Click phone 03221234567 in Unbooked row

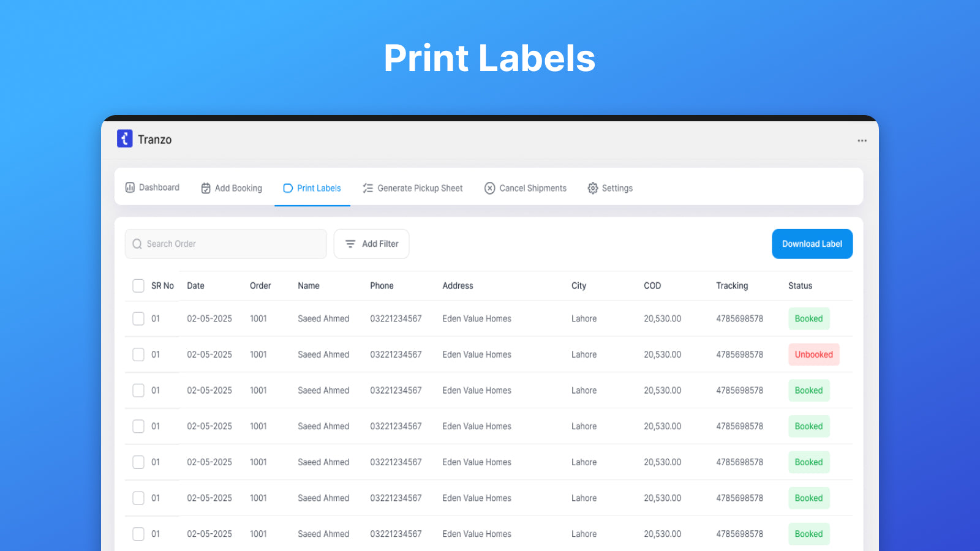click(x=396, y=354)
